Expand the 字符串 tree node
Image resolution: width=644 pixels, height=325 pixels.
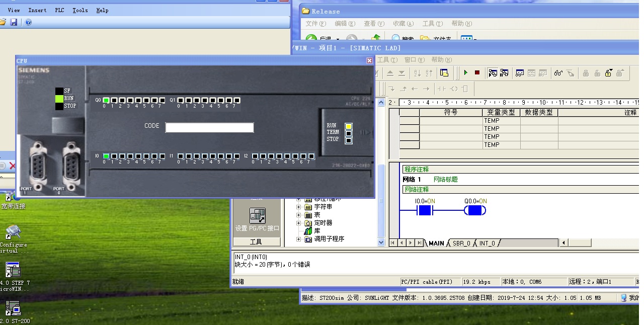pos(298,207)
